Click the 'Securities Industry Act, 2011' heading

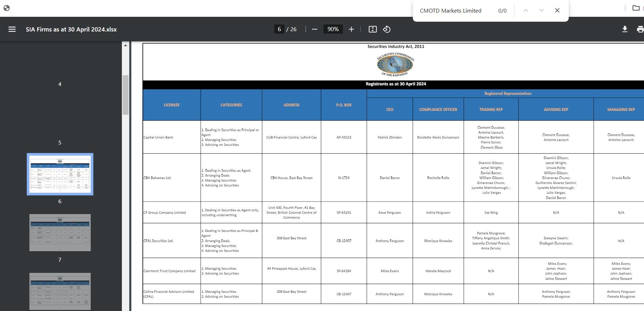(x=396, y=47)
